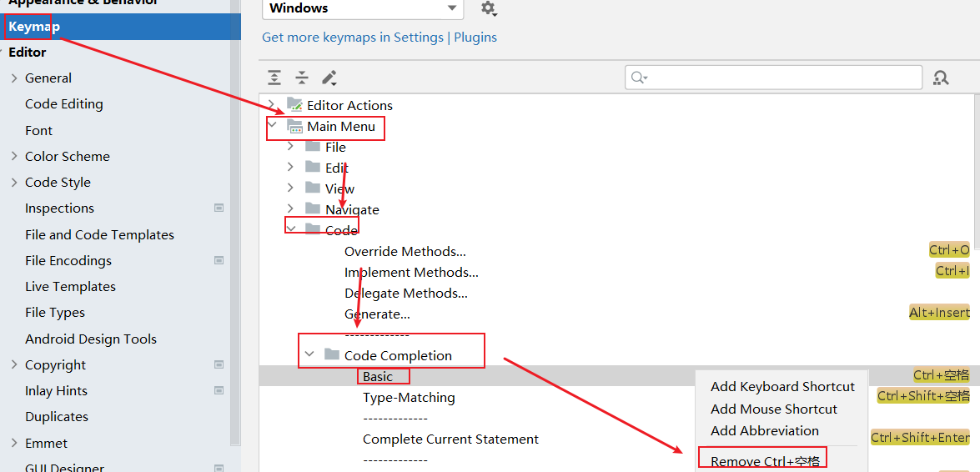This screenshot has width=980, height=472.
Task: Click the pencil Edit Shortcut icon
Action: point(329,78)
